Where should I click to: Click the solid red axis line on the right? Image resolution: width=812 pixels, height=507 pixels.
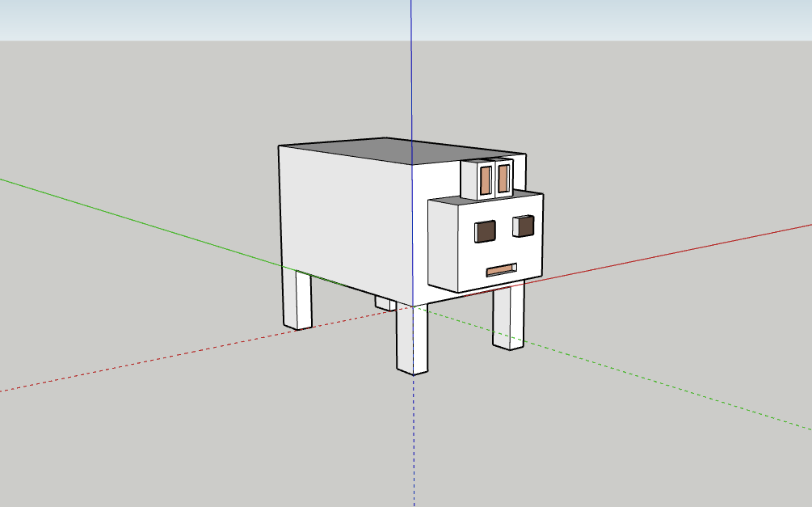tap(687, 249)
